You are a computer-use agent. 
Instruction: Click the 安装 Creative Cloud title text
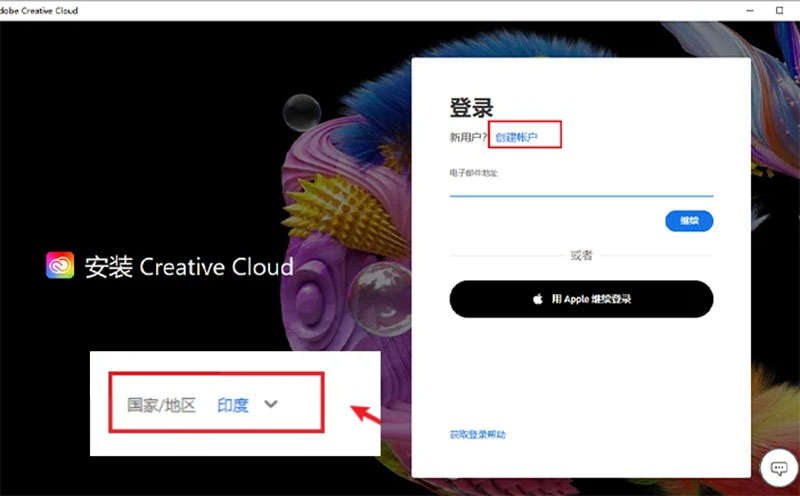[189, 267]
